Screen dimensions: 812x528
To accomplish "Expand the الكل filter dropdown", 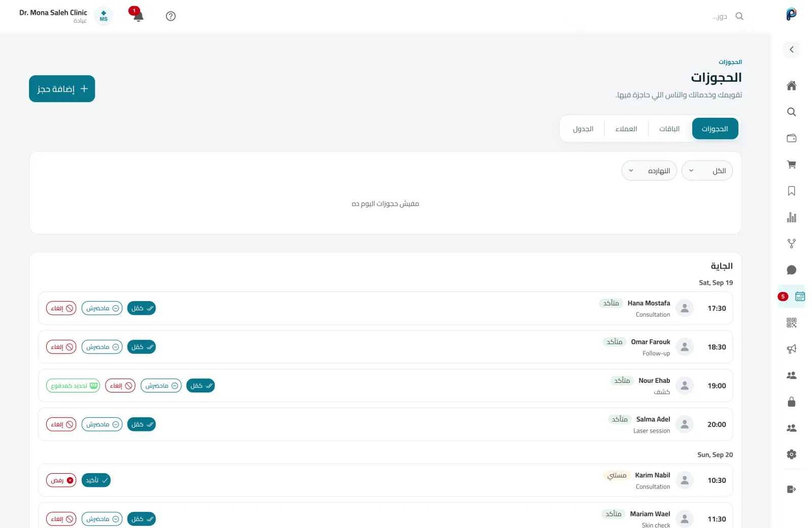I will click(707, 171).
